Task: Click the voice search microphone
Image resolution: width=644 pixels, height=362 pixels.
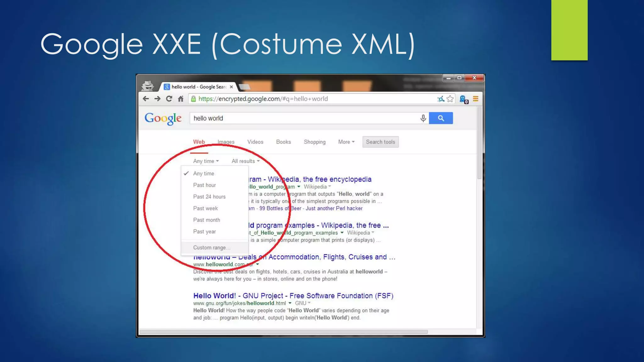Action: [423, 118]
